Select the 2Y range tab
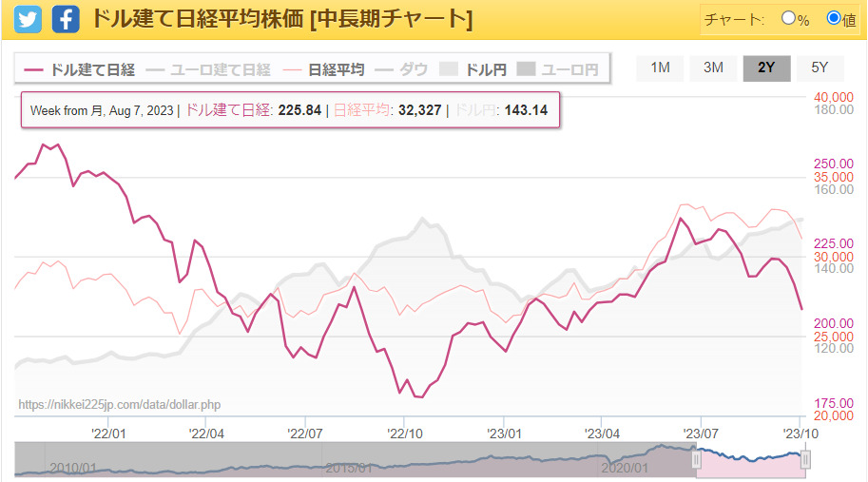 point(766,67)
